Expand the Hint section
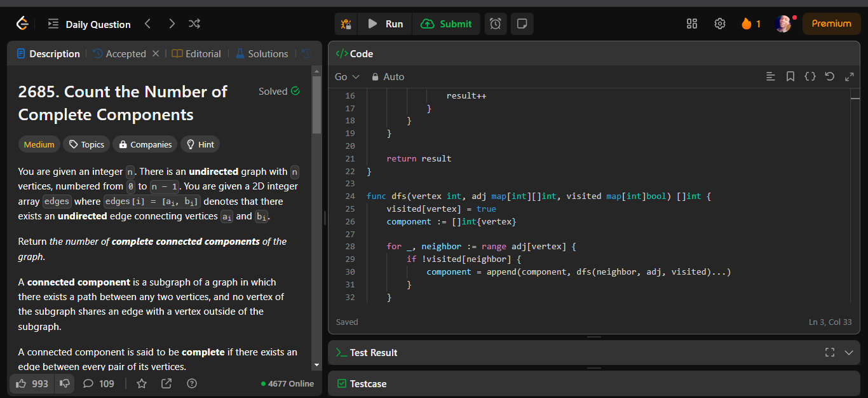The height and width of the screenshot is (398, 868). 200,144
